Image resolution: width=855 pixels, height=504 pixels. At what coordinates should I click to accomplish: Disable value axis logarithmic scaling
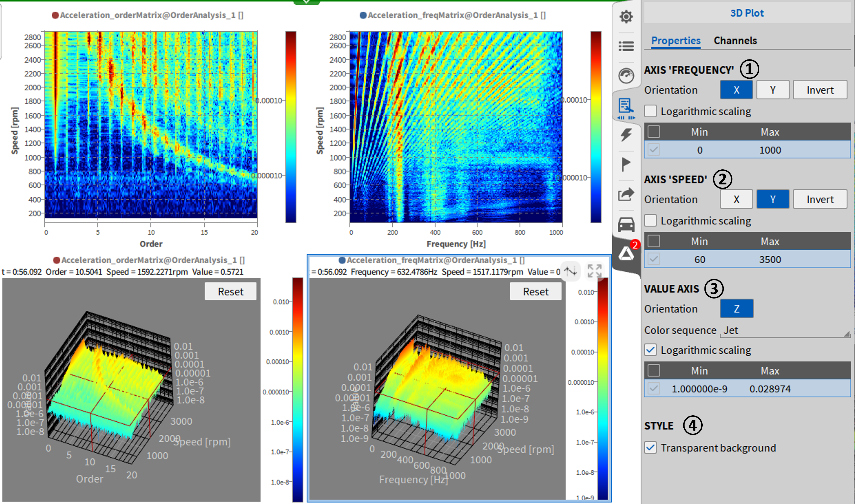[651, 350]
